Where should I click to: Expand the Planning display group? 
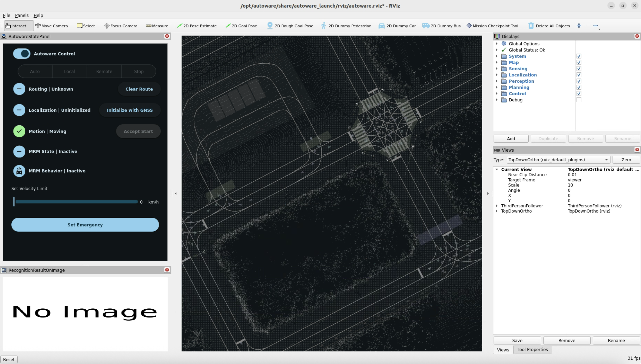coord(497,87)
